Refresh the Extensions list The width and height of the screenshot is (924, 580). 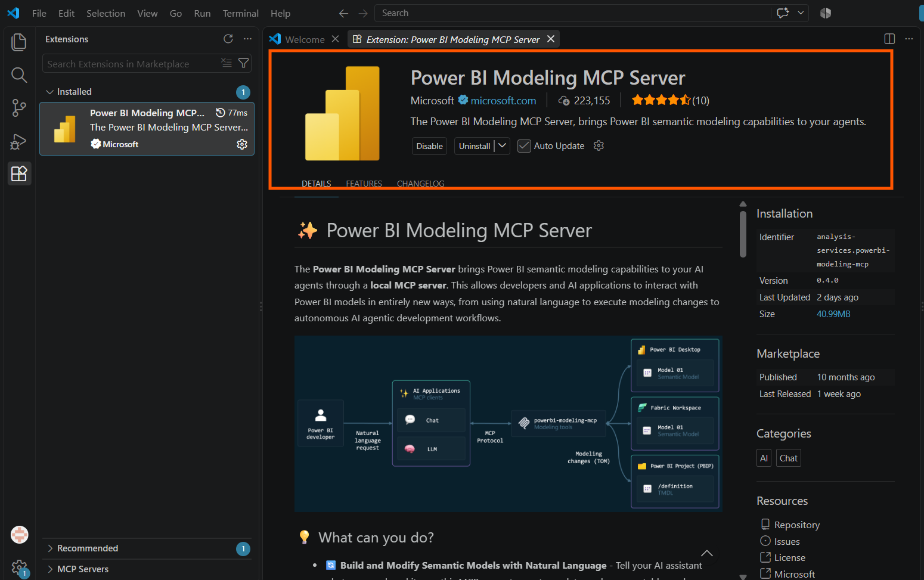228,39
